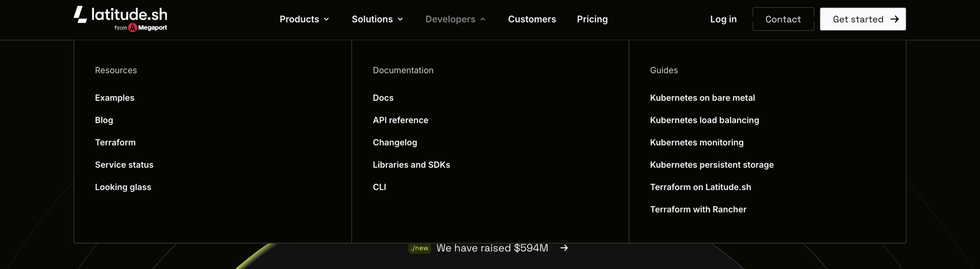This screenshot has height=269, width=980.
Task: Click the latitude.sh logo
Action: click(x=120, y=14)
